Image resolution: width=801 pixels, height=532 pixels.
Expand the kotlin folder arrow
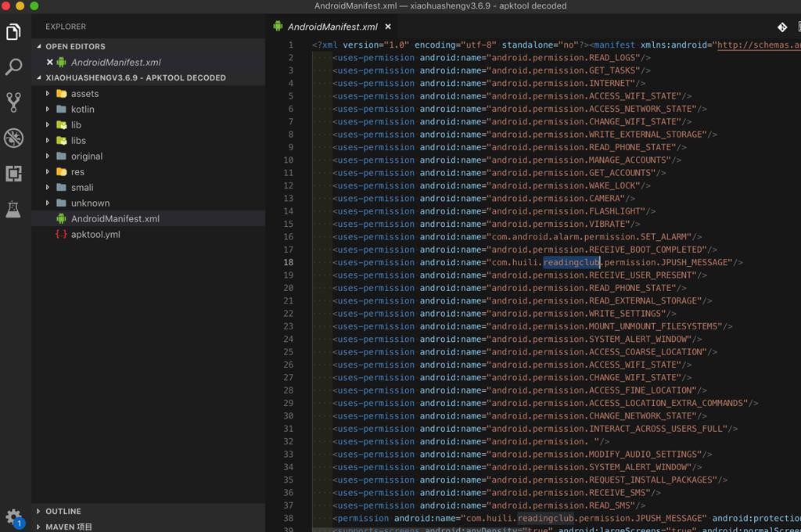pyautogui.click(x=48, y=109)
